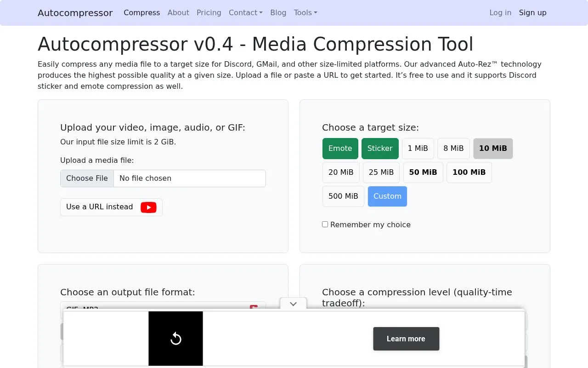Set target size to 50 MiB
Image resolution: width=588 pixels, height=368 pixels.
click(423, 172)
